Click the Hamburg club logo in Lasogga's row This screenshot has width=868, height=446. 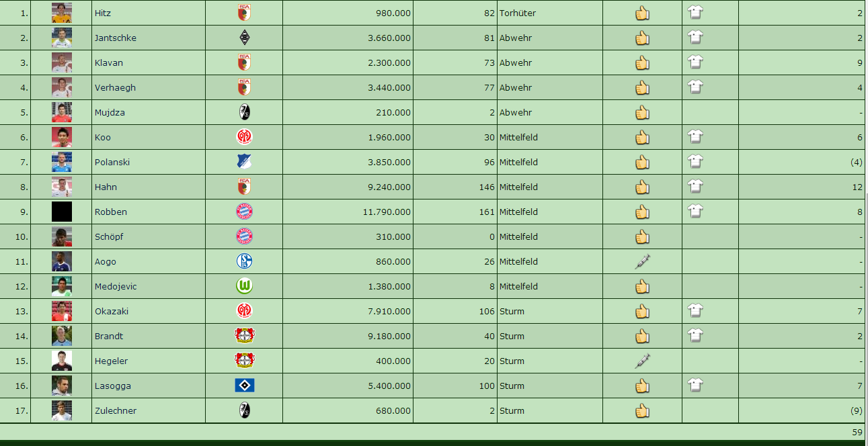[244, 386]
